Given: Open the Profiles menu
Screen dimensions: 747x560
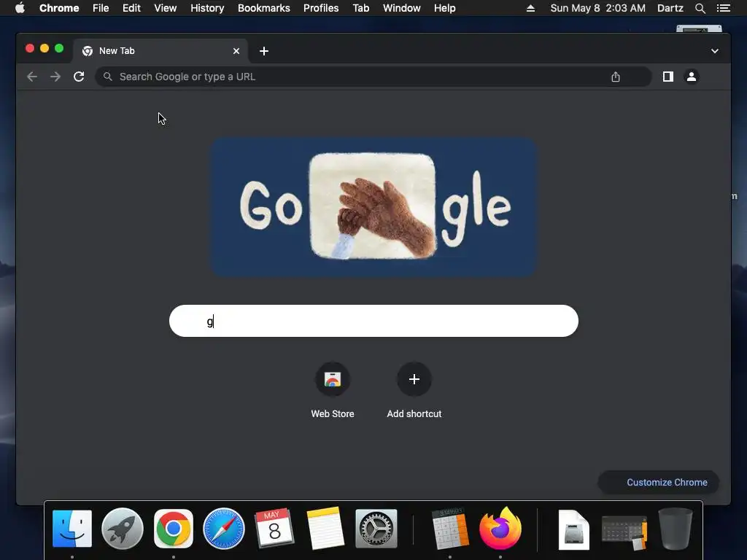Looking at the screenshot, I should [x=321, y=8].
